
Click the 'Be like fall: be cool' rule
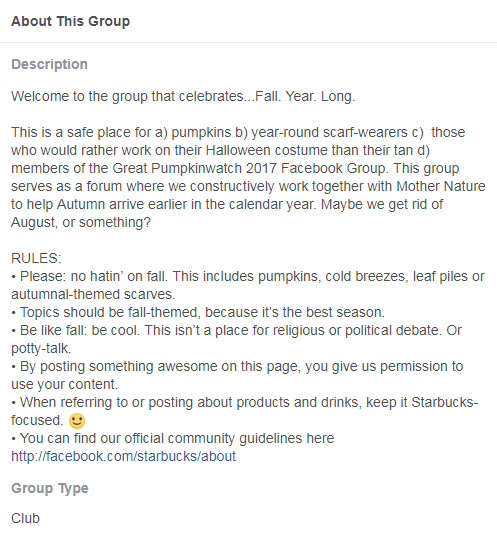[x=236, y=339]
